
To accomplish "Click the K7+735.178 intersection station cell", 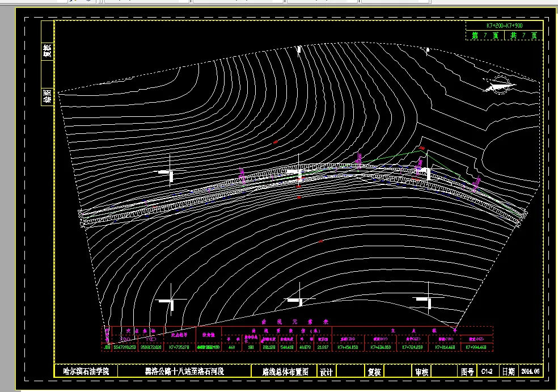I will [179, 347].
